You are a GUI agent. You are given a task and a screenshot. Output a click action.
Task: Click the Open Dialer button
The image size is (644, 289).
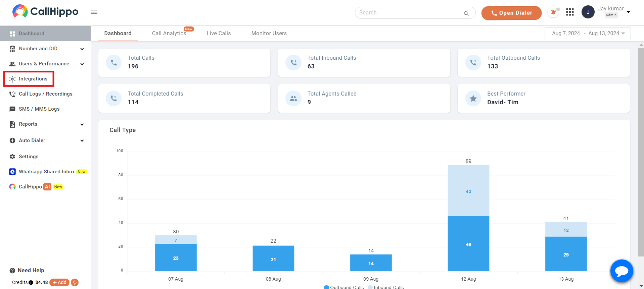tap(511, 13)
